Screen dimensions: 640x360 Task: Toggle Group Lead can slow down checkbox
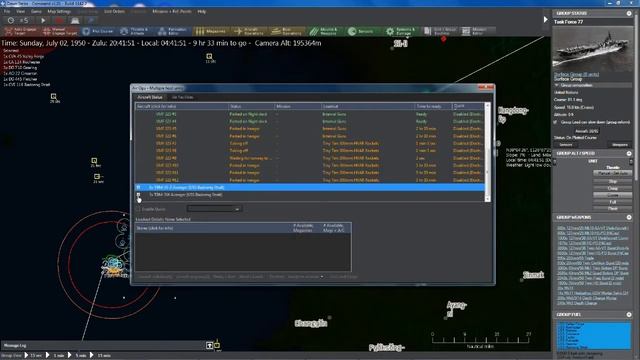pyautogui.click(x=555, y=122)
